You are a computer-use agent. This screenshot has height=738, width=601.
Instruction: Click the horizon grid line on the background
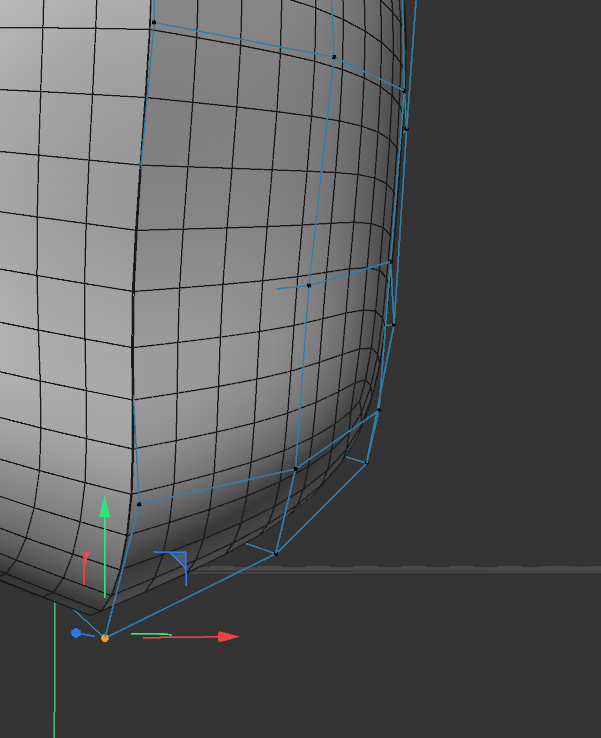[x=394, y=570]
